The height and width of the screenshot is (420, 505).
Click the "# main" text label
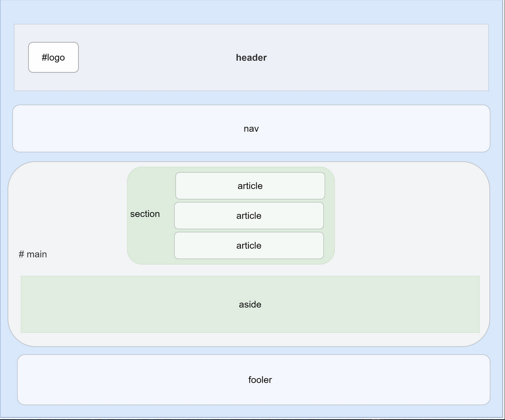[33, 254]
